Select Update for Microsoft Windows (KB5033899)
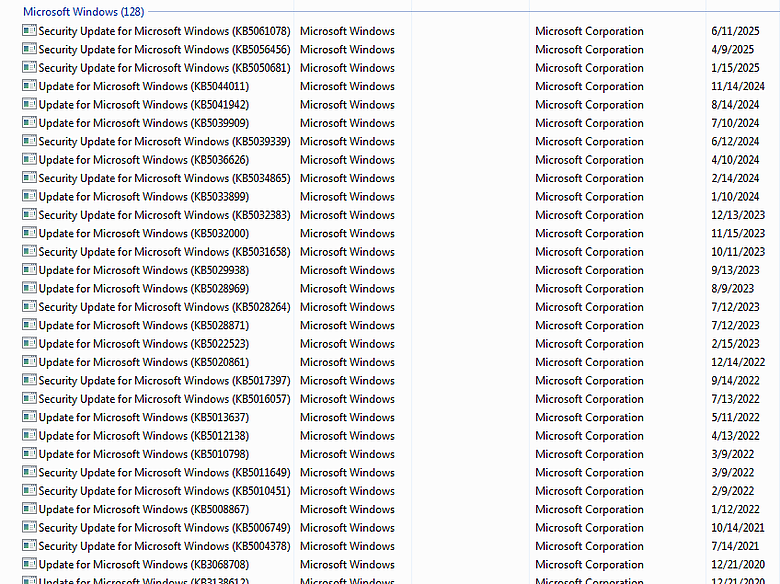 click(144, 196)
